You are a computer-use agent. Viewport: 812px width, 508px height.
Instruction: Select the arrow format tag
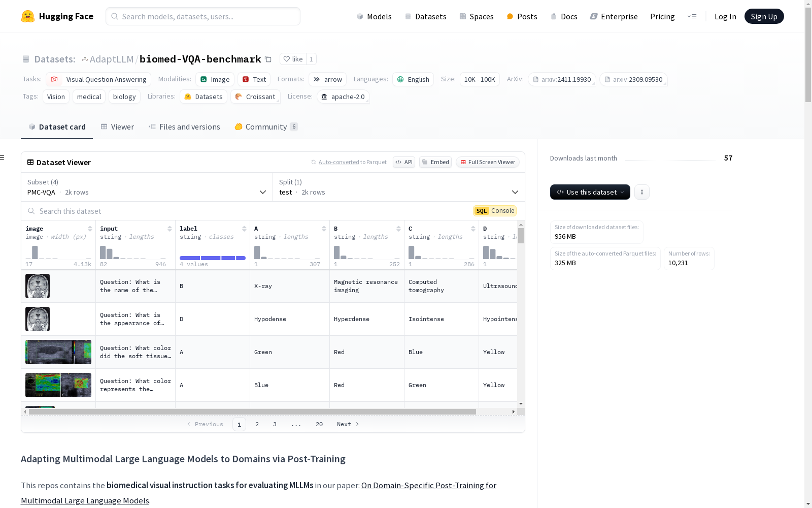point(327,79)
